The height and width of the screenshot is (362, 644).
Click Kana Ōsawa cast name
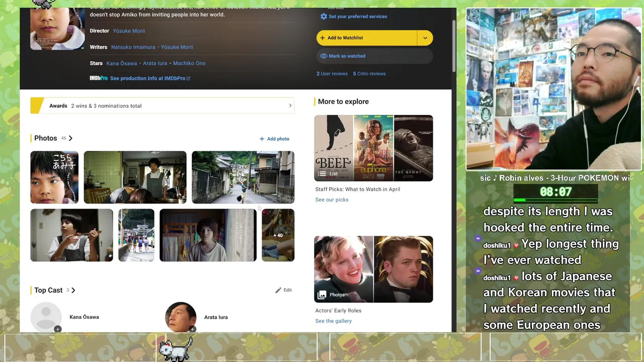point(84,317)
